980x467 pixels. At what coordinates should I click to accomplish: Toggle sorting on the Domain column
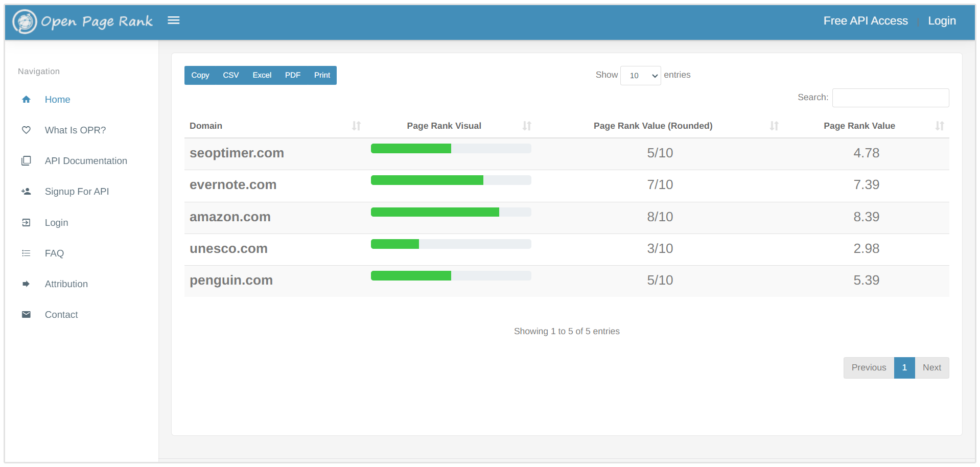coord(356,126)
